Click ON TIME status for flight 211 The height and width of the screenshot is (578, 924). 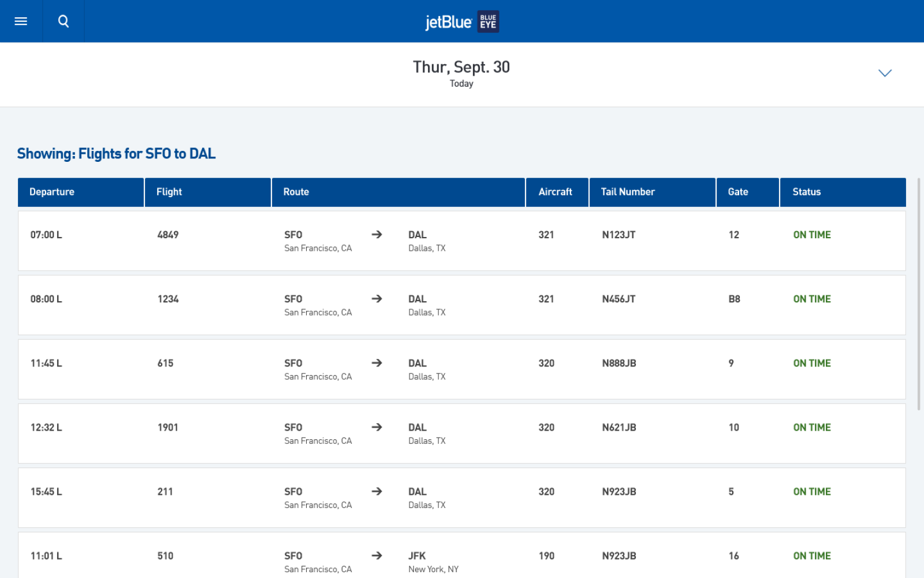(811, 492)
